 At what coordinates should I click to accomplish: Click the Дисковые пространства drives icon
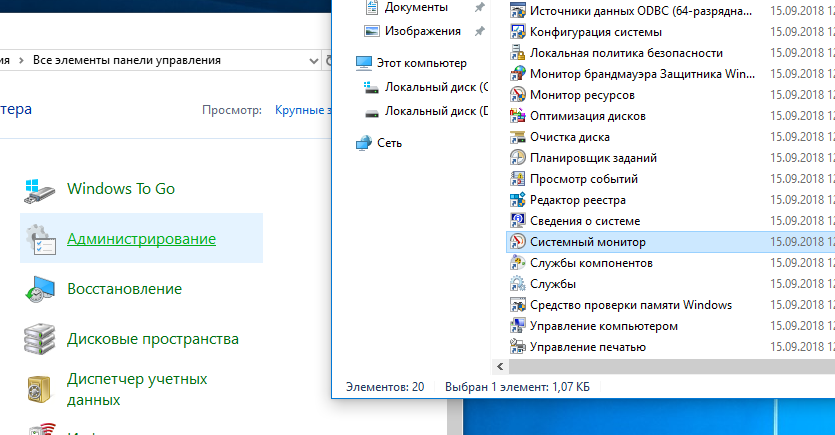coord(39,339)
